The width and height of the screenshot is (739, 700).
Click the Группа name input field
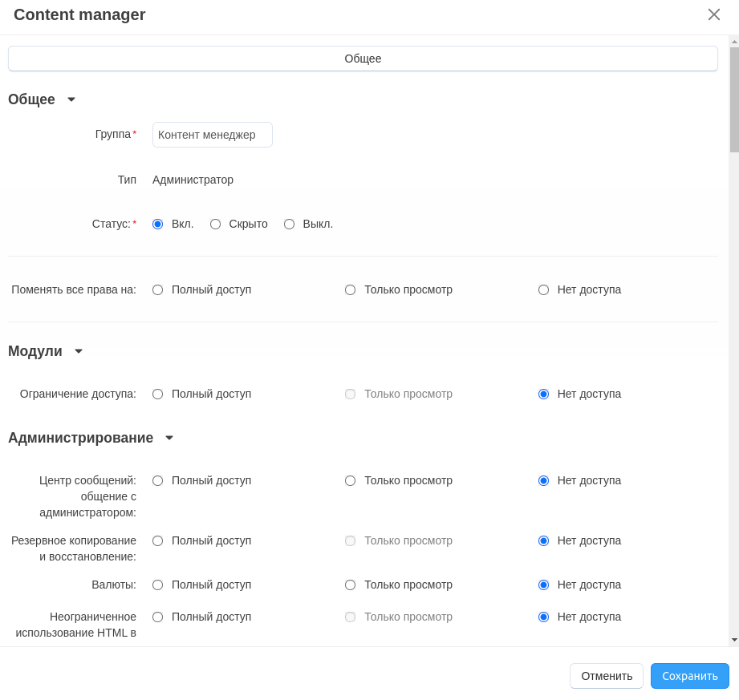(213, 135)
